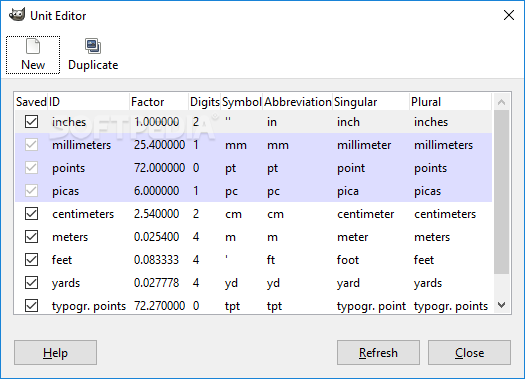The width and height of the screenshot is (525, 379).
Task: Sort by the Factor column header
Action: point(159,102)
